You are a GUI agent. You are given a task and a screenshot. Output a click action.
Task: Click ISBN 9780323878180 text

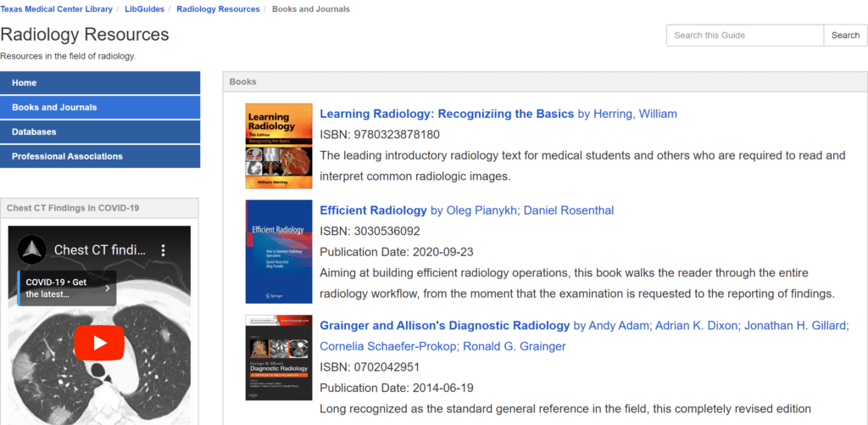click(x=380, y=135)
